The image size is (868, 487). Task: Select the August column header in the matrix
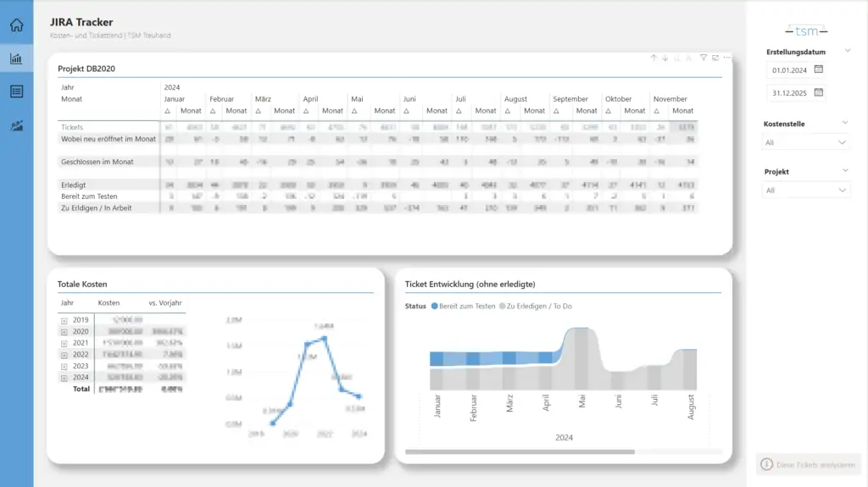pyautogui.click(x=515, y=99)
